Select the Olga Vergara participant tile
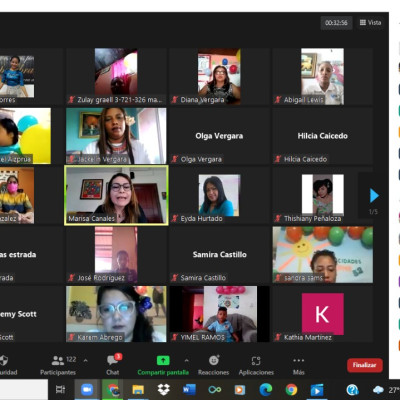This screenshot has height=400, width=400. 219,136
